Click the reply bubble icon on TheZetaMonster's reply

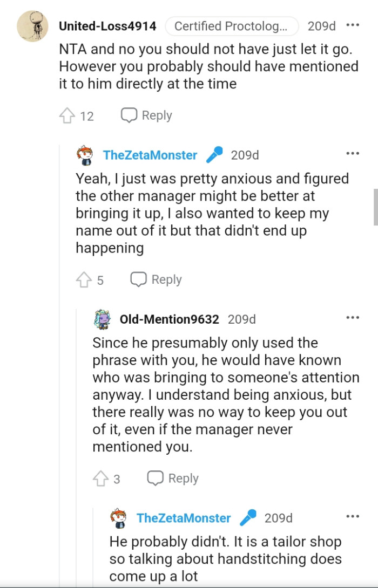click(138, 279)
